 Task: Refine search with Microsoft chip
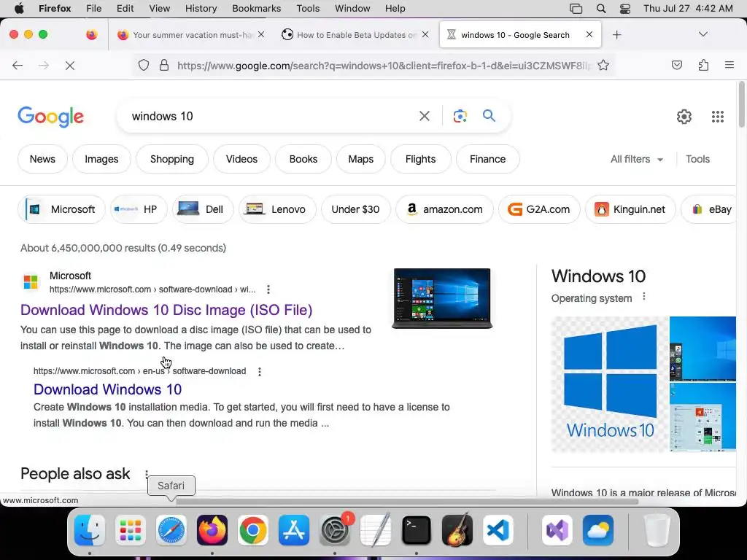tap(61, 209)
